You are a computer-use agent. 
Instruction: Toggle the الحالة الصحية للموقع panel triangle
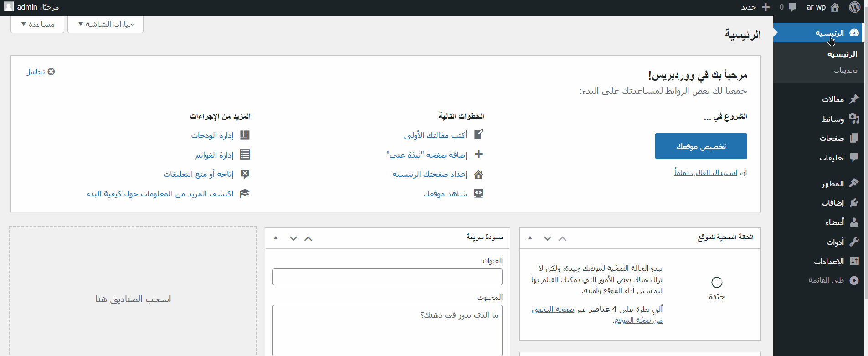tap(530, 238)
